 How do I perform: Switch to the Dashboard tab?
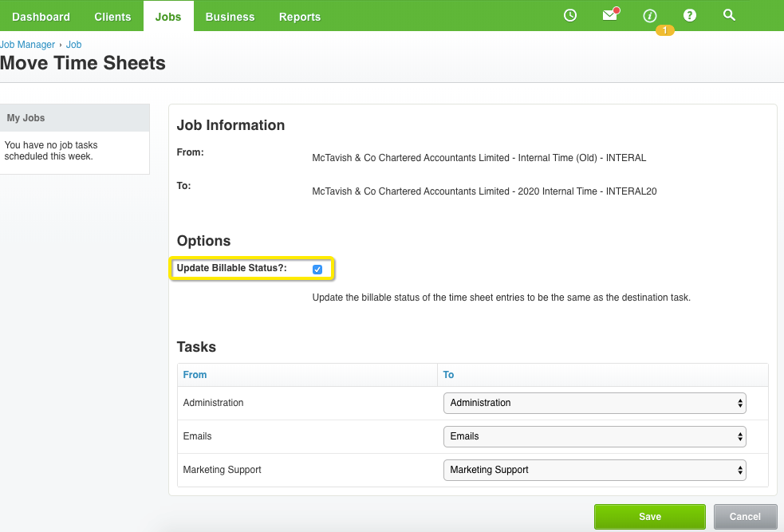[x=41, y=17]
